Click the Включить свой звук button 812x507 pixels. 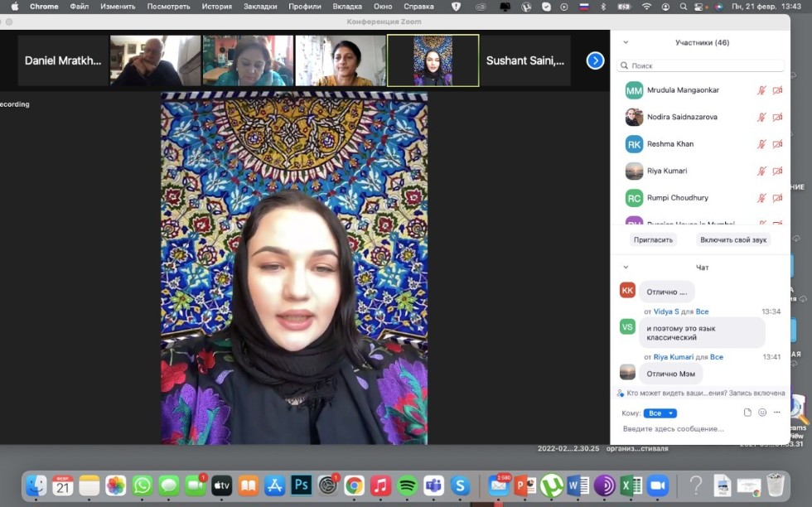[734, 239]
